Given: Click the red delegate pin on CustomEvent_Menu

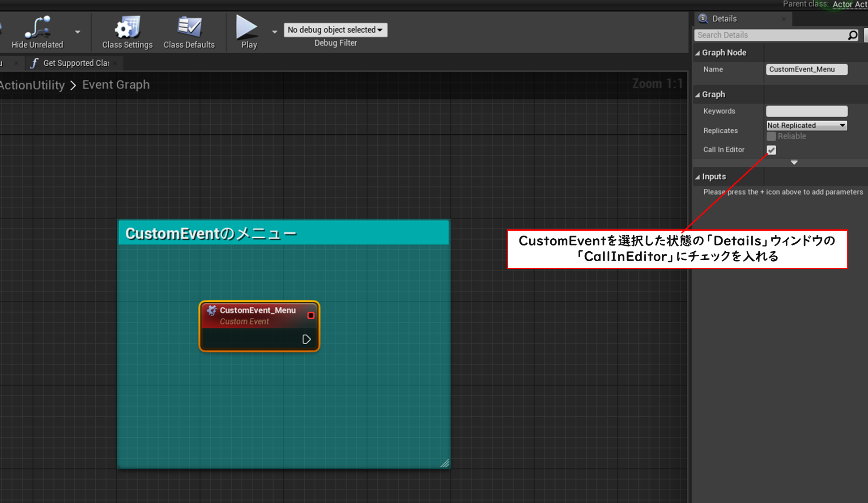Looking at the screenshot, I should click(311, 316).
